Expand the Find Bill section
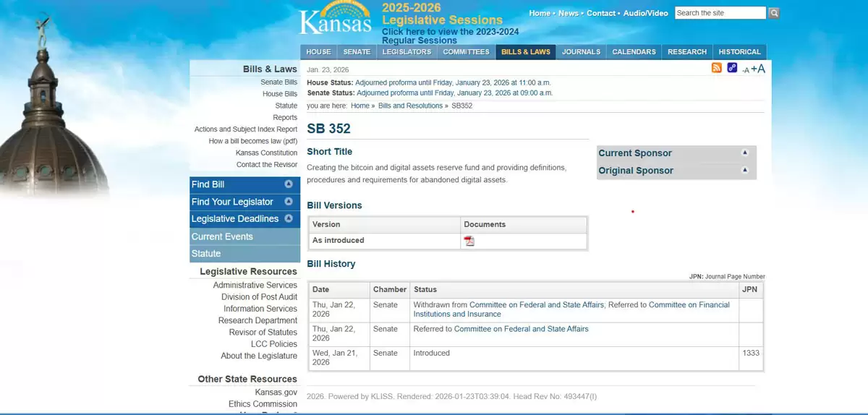This screenshot has height=415, width=868. 289,184
